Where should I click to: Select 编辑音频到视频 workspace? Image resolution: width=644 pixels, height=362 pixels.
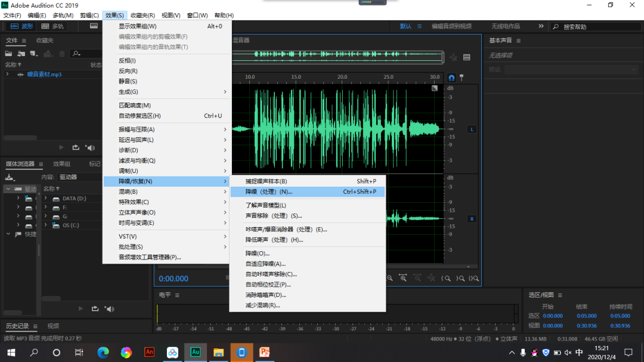click(x=451, y=26)
